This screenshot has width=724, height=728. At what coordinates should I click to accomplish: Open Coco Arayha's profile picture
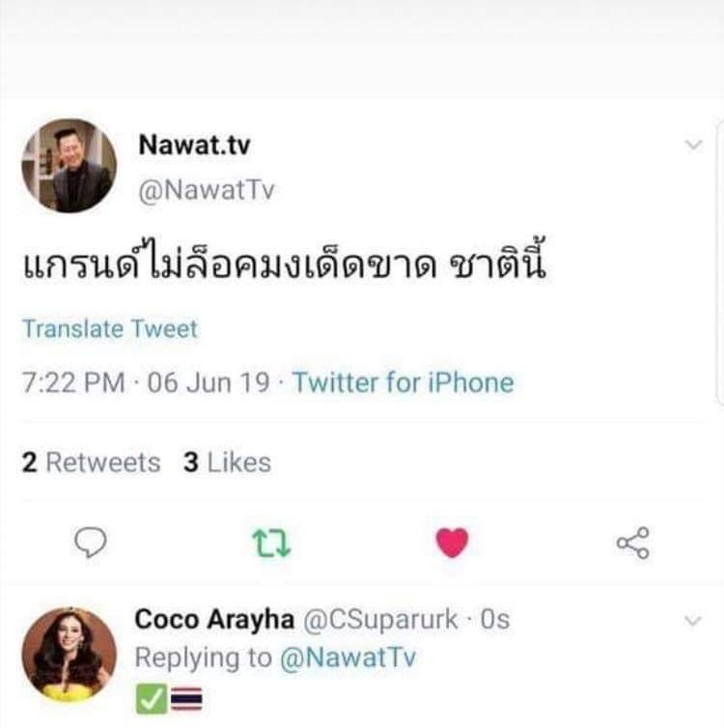pos(70,655)
